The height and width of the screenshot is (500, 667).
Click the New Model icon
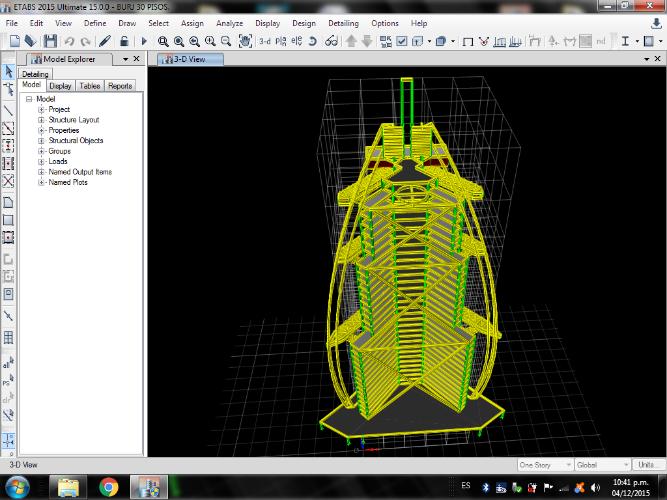tap(14, 41)
